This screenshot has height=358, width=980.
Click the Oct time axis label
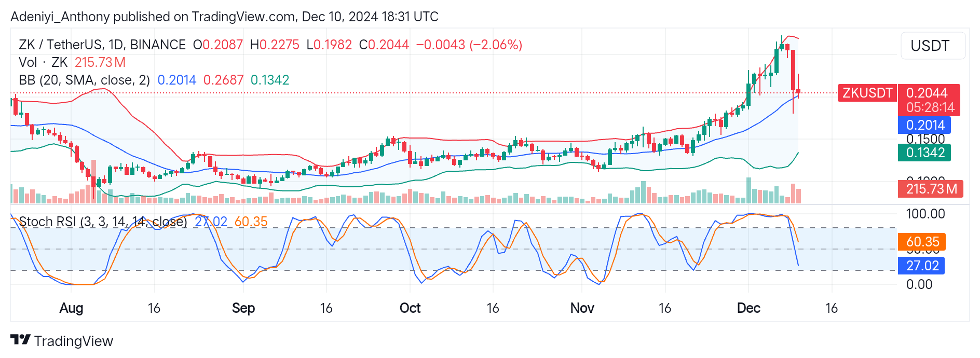click(x=410, y=308)
